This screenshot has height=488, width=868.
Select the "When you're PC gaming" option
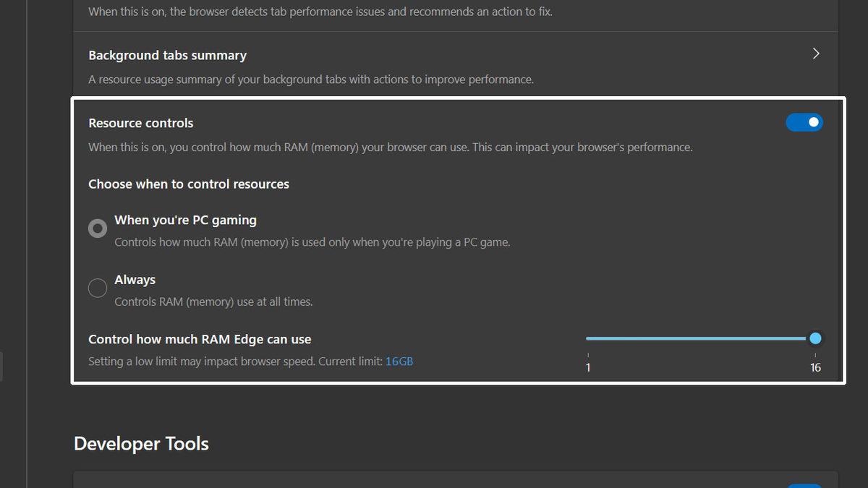tap(98, 228)
